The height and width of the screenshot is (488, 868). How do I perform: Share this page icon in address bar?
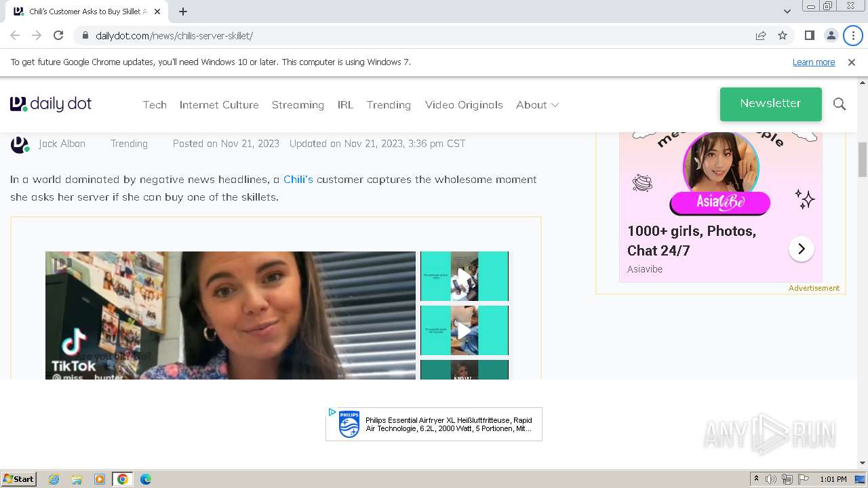(761, 35)
